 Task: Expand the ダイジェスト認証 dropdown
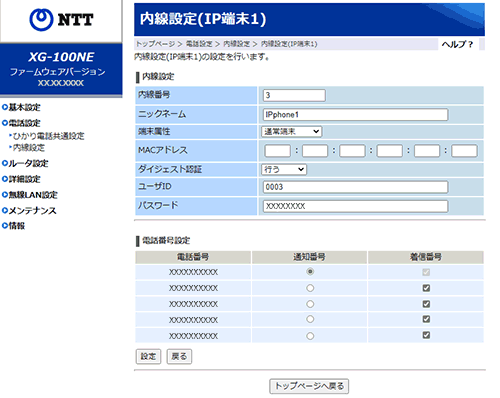coord(284,170)
